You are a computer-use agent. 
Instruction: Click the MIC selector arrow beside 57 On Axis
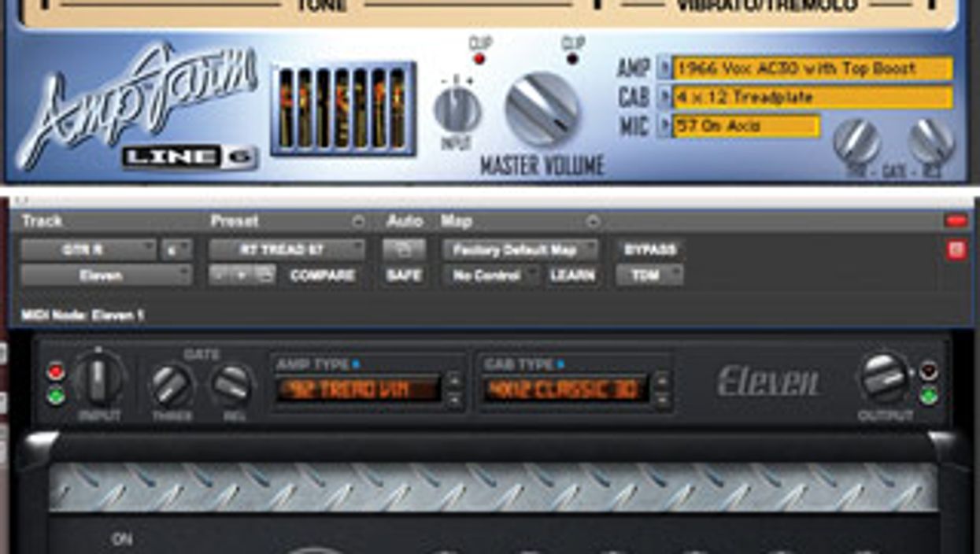click(x=663, y=122)
